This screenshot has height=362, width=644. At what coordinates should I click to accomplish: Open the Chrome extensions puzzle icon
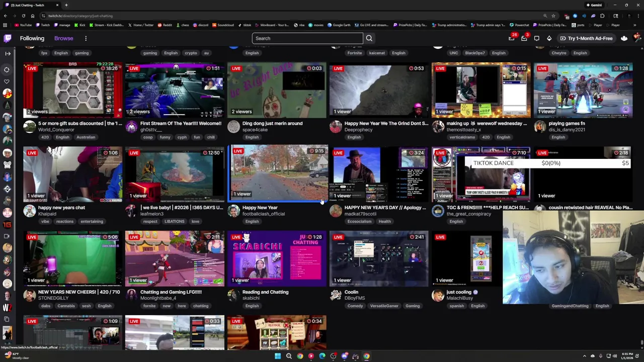pyautogui.click(x=602, y=16)
